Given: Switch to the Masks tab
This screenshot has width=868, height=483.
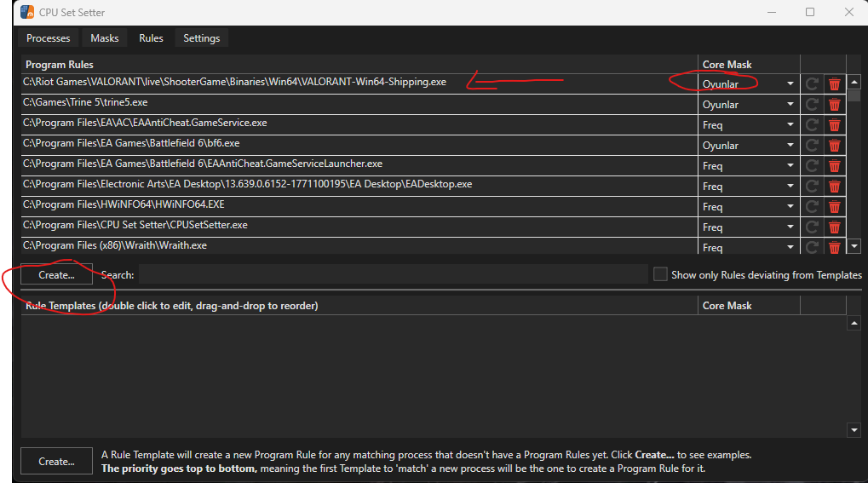Looking at the screenshot, I should (x=105, y=38).
